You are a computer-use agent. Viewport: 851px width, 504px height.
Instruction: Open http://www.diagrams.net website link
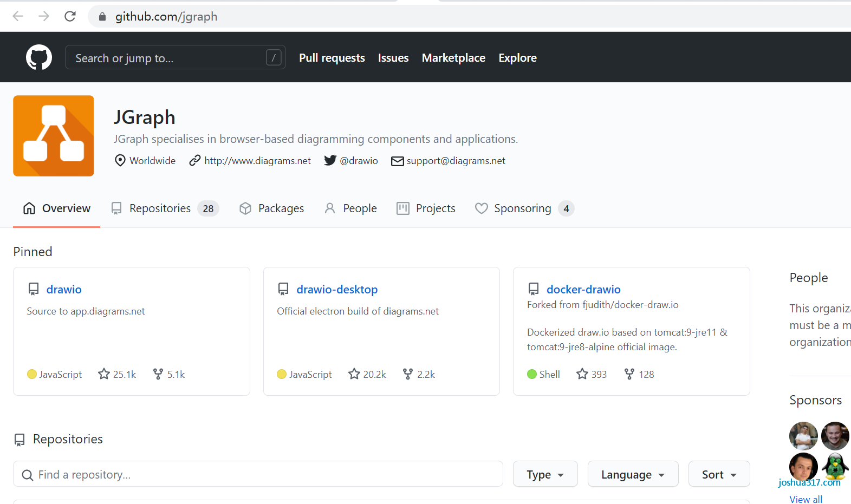pyautogui.click(x=257, y=161)
